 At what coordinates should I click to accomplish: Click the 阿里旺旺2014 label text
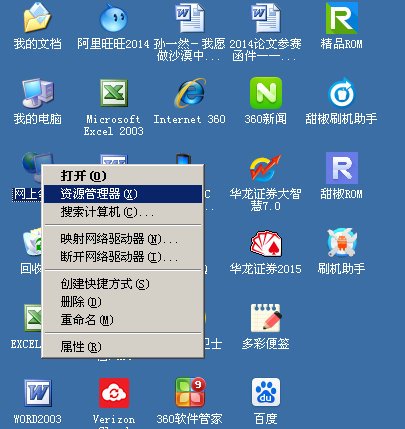(113, 43)
